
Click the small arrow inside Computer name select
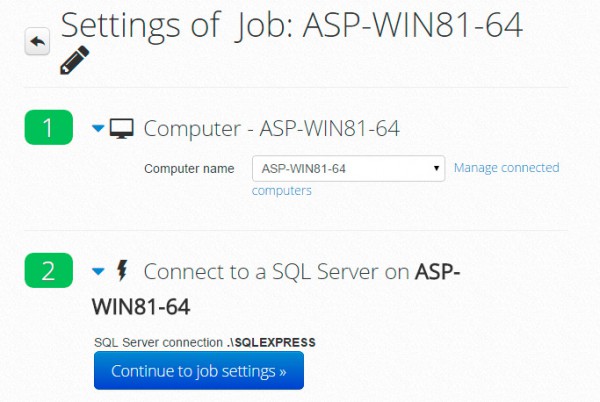[438, 169]
